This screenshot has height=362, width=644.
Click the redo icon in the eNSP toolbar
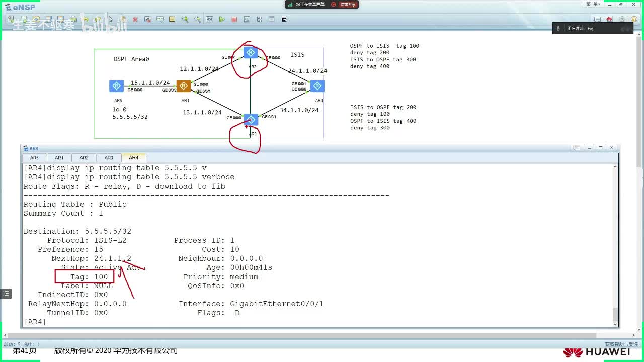98,20
